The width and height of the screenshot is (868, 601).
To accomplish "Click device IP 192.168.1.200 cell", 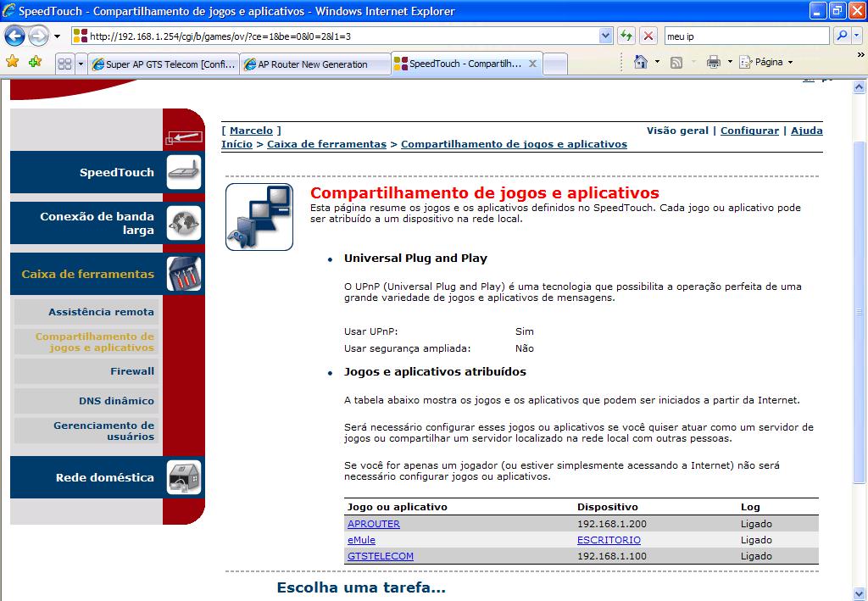I will (612, 524).
